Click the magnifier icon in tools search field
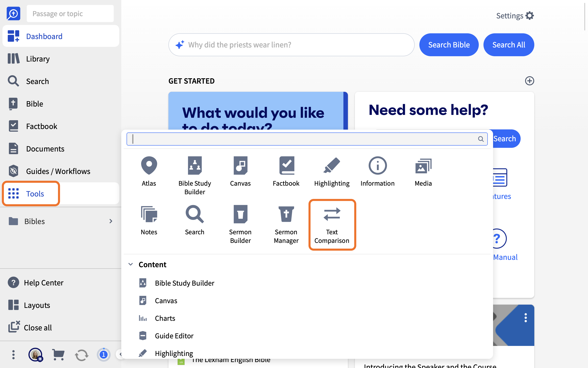The width and height of the screenshot is (588, 368). 481,139
